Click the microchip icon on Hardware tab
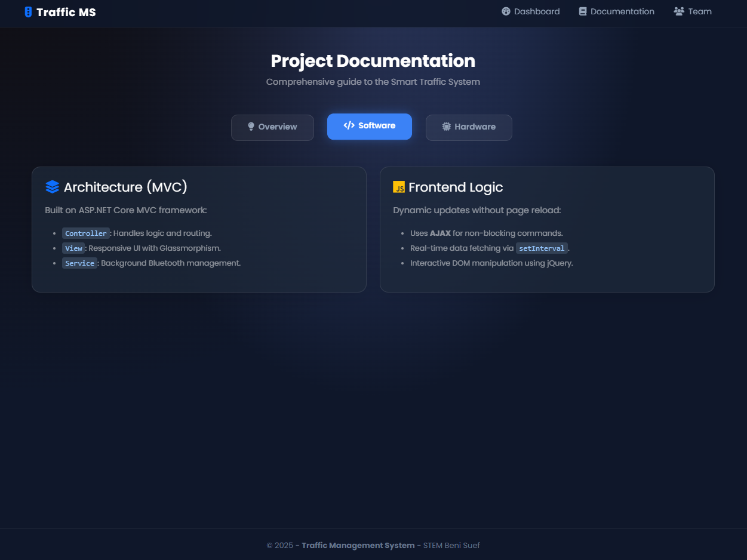Screen dimensions: 747x560 coord(446,127)
